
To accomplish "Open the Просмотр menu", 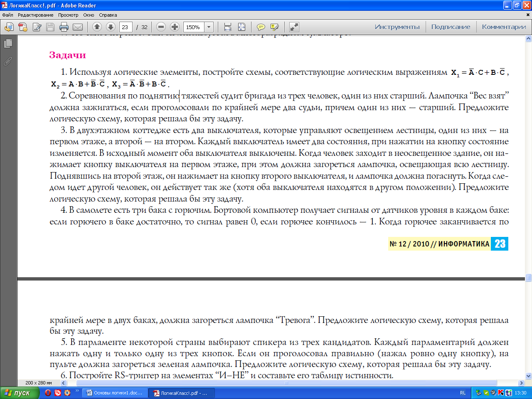I will (68, 15).
